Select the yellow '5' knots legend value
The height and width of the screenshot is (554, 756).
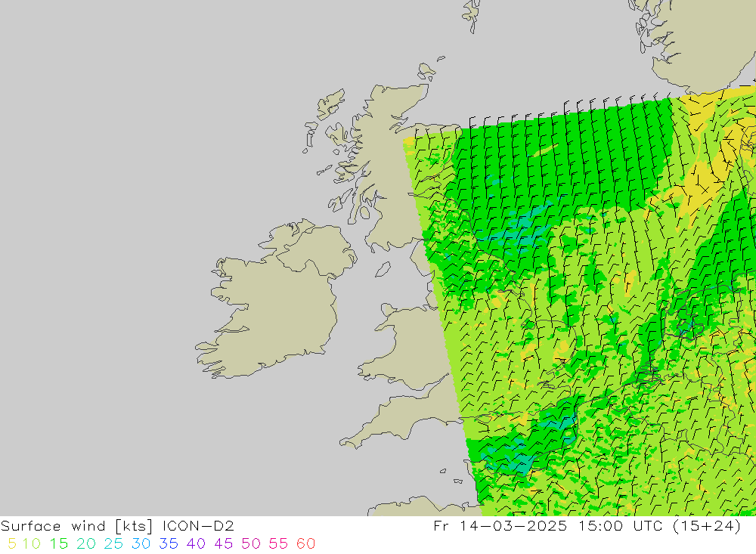tap(12, 543)
